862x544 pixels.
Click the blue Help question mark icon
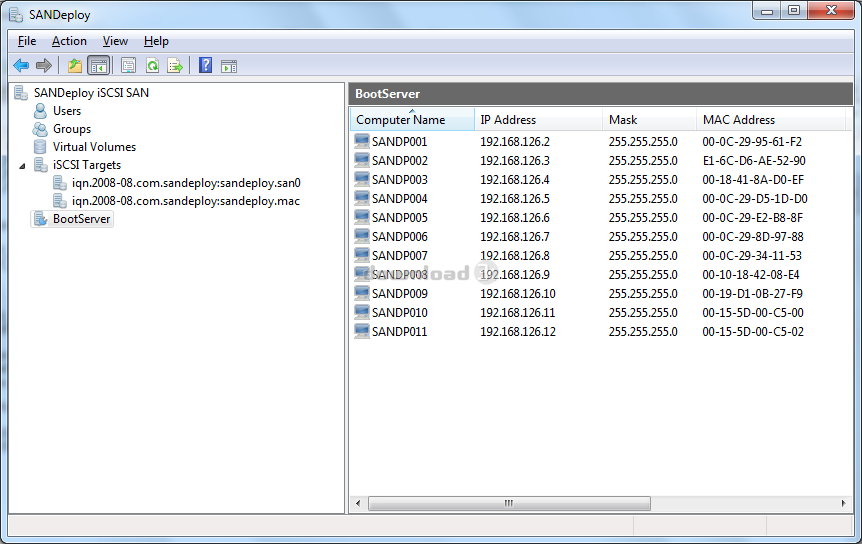[x=206, y=66]
